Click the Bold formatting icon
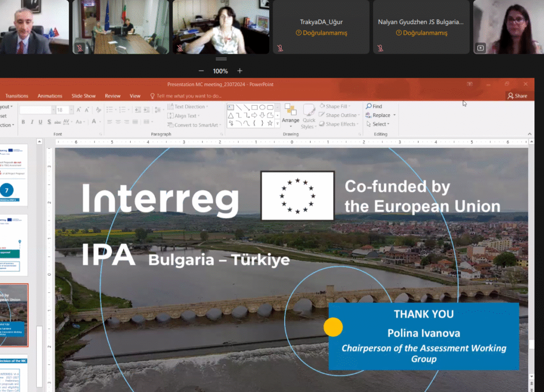The width and height of the screenshot is (544, 392). (23, 122)
